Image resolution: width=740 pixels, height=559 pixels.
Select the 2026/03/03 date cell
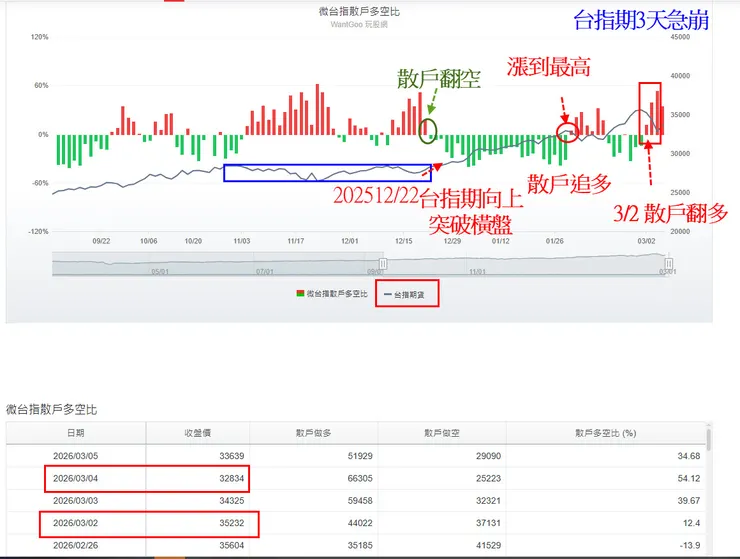[76, 500]
